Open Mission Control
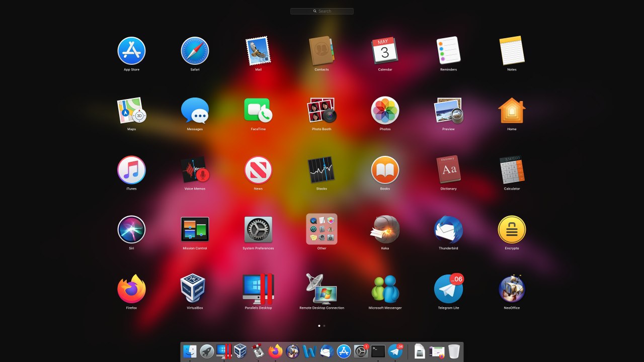 point(195,229)
